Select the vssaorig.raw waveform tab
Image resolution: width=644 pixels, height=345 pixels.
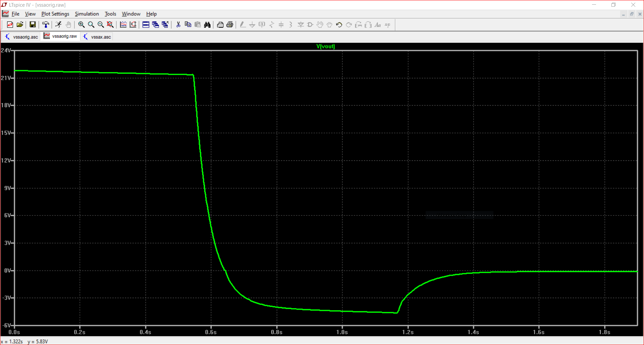(60, 36)
